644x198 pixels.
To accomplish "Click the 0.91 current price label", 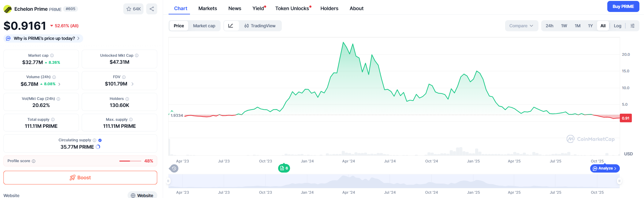I will 626,118.
